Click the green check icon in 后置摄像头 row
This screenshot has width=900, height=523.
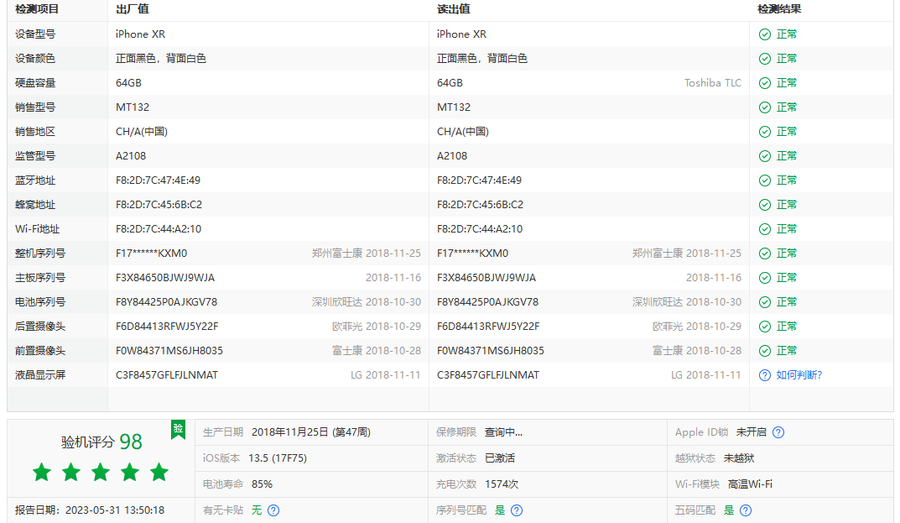coord(765,327)
